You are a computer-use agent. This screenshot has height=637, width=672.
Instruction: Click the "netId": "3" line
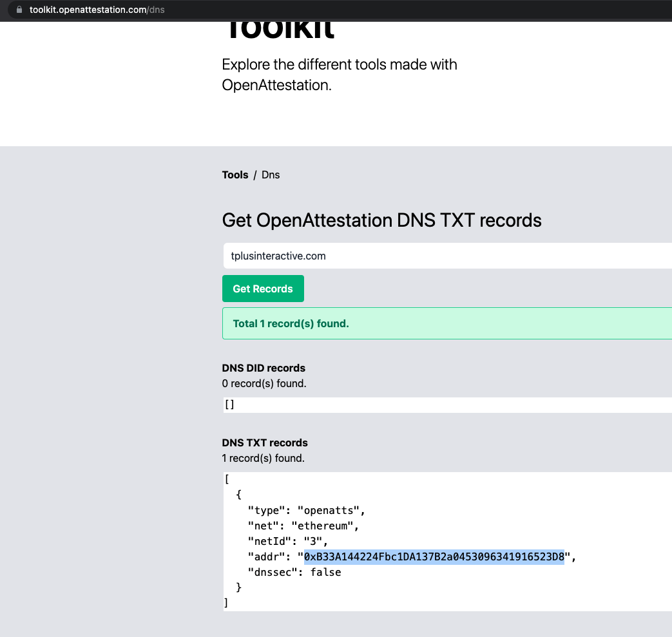point(287,541)
